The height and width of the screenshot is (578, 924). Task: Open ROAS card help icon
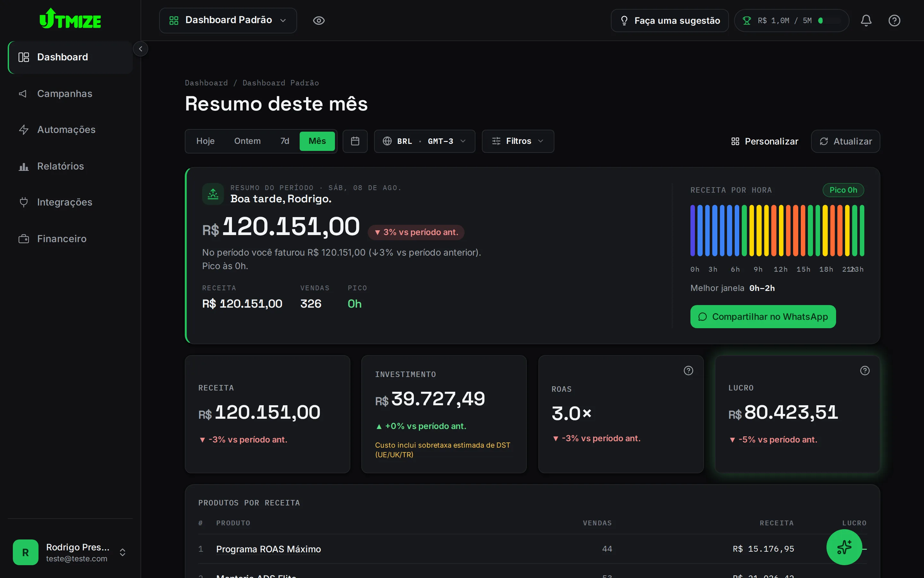(x=689, y=371)
